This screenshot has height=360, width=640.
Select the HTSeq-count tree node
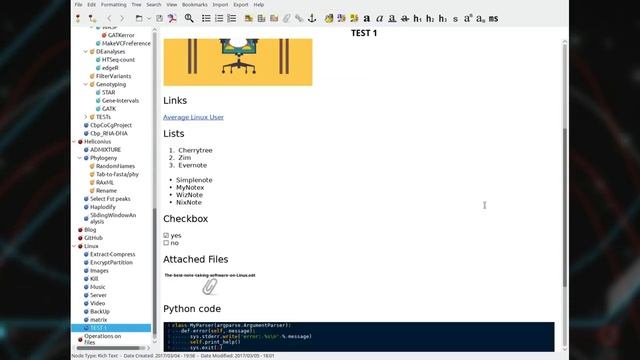118,60
